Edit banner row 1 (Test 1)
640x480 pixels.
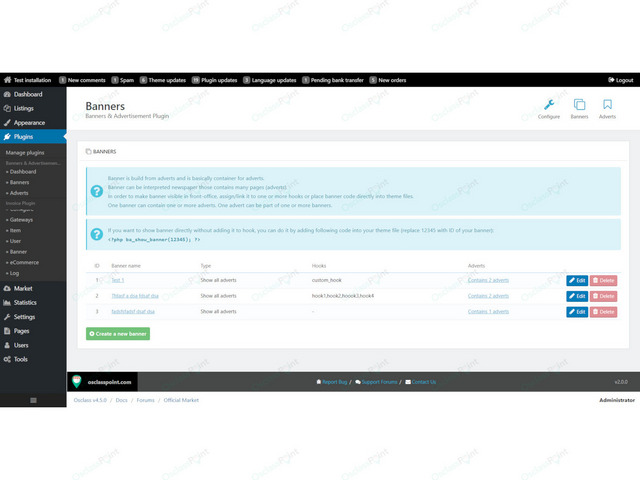click(x=577, y=280)
